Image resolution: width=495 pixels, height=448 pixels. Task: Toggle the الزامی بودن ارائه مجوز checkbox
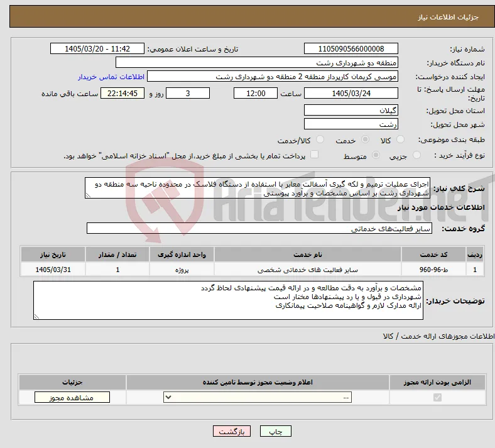[x=437, y=397]
